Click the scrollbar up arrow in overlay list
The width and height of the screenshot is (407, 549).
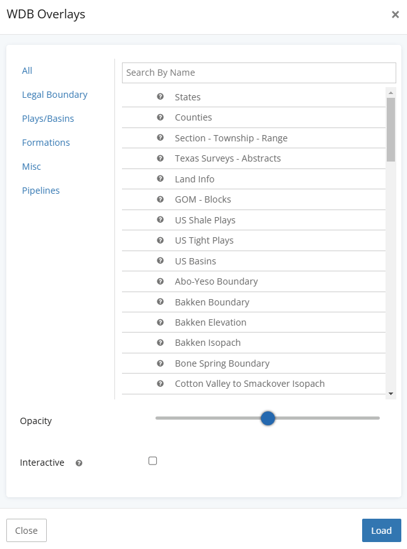pyautogui.click(x=391, y=93)
